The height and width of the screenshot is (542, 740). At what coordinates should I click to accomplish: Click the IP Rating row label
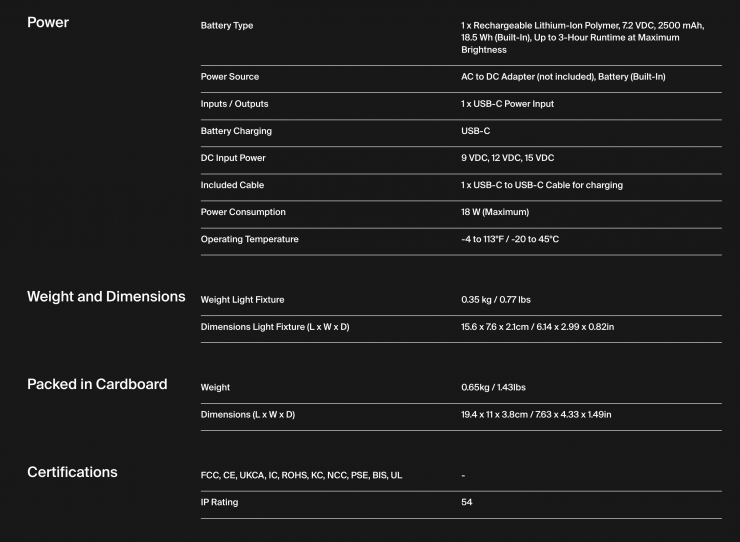(x=219, y=502)
